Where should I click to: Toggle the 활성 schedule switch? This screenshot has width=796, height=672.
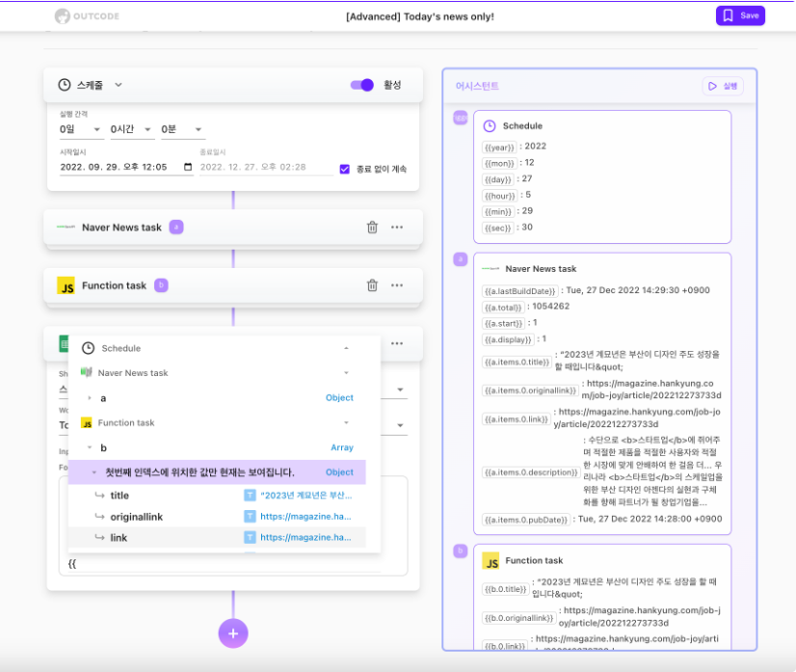362,85
